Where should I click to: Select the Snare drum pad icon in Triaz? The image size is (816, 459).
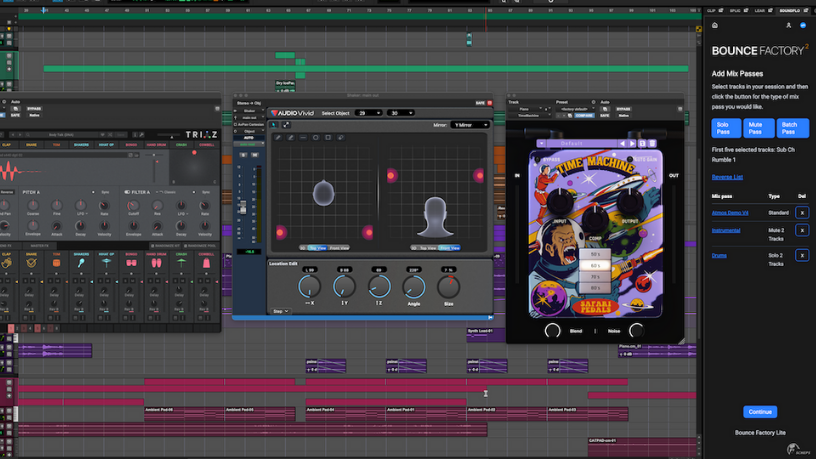click(31, 263)
